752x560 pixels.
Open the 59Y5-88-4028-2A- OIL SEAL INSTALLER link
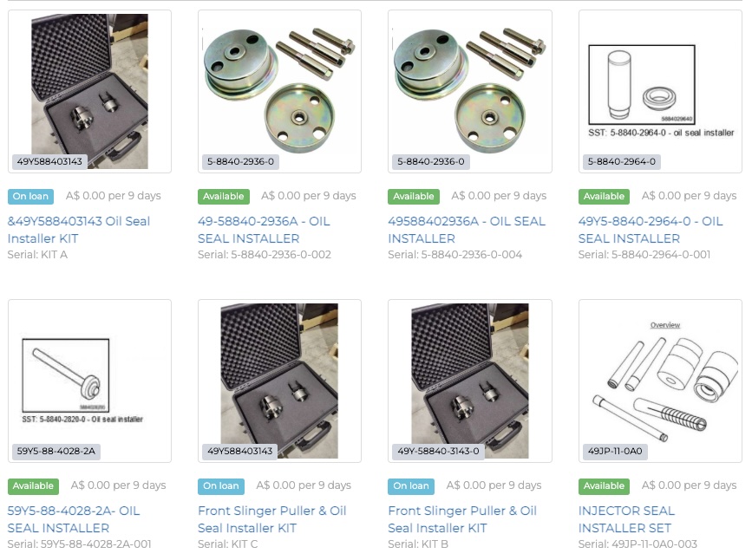click(x=74, y=519)
